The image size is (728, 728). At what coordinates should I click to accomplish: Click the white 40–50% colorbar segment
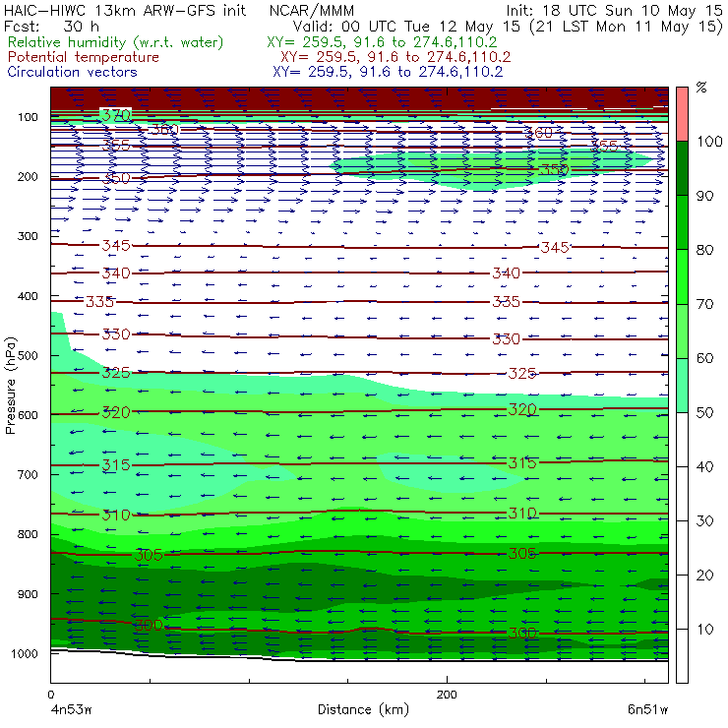[682, 439]
